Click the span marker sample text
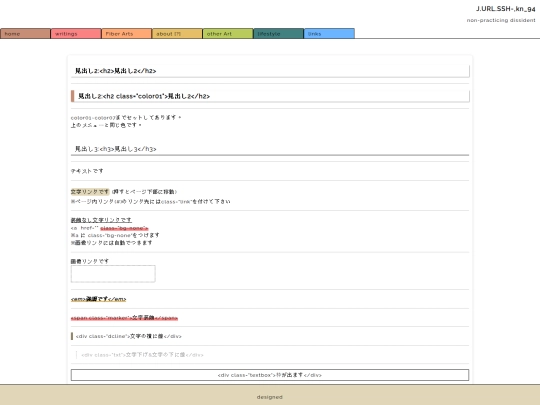The width and height of the screenshot is (540, 405). [x=124, y=318]
